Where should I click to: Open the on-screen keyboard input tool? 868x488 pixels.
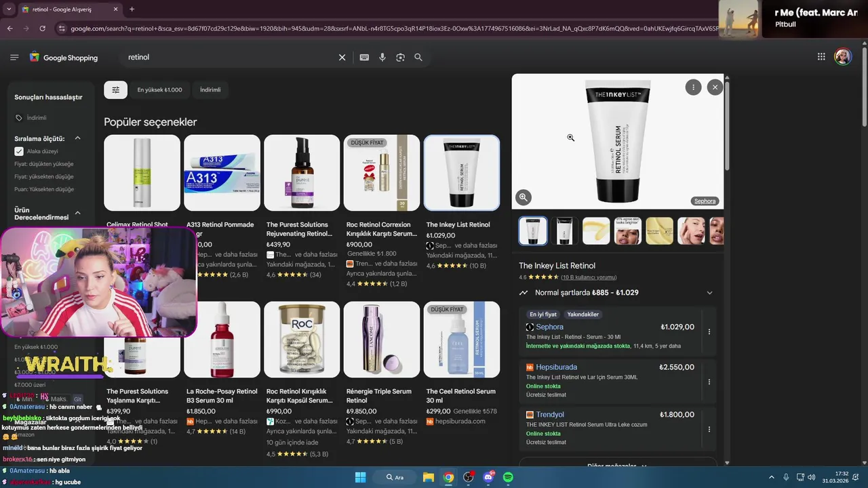pyautogui.click(x=364, y=58)
